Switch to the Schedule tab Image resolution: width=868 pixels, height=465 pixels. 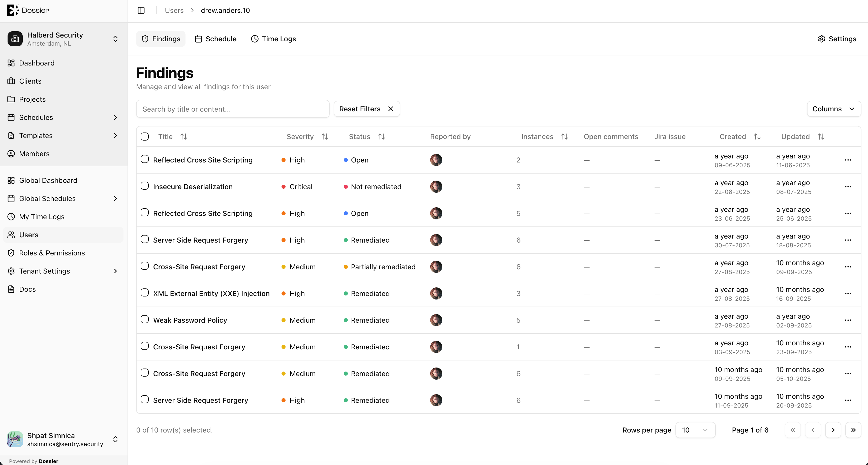[x=216, y=39]
